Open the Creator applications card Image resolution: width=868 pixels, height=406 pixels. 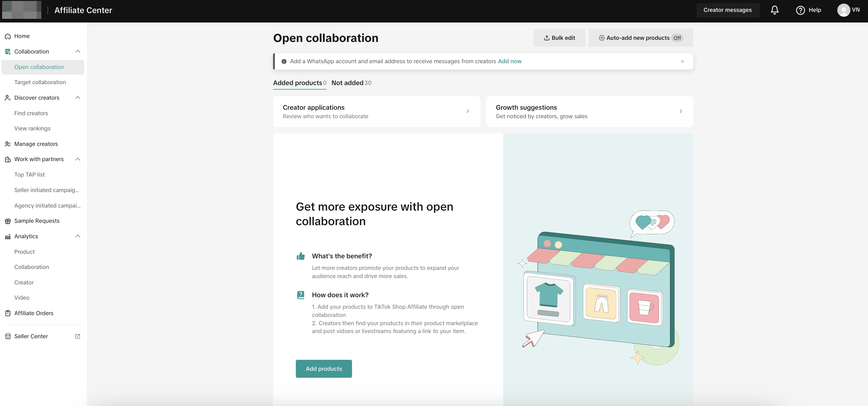[x=376, y=112]
